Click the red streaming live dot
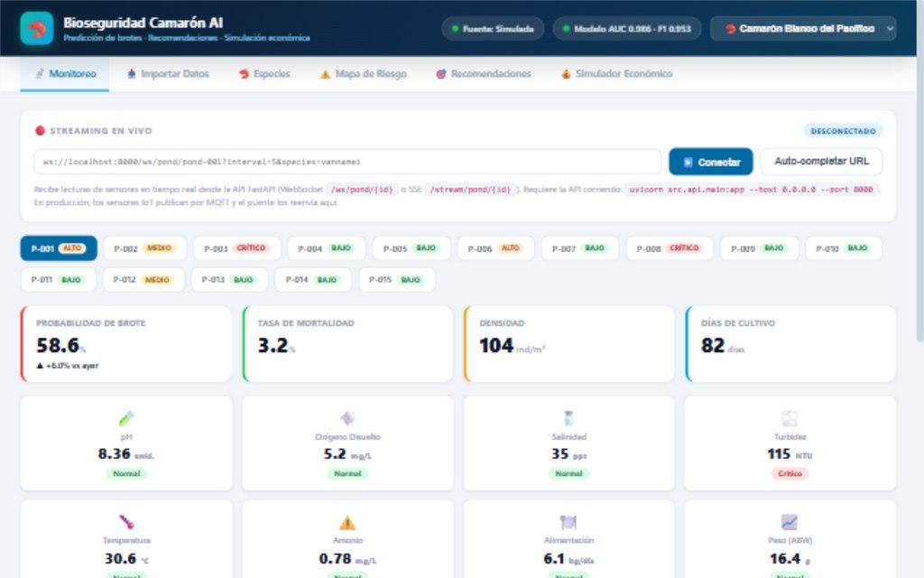 point(40,130)
